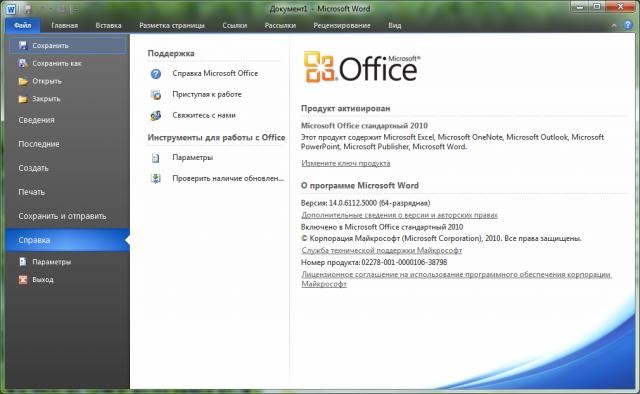The image size is (640, 394).
Task: Click the Open (Открыть) folder icon
Action: tap(23, 81)
